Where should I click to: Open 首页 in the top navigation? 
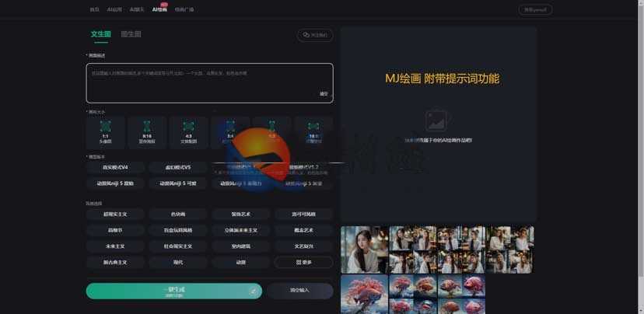point(94,9)
